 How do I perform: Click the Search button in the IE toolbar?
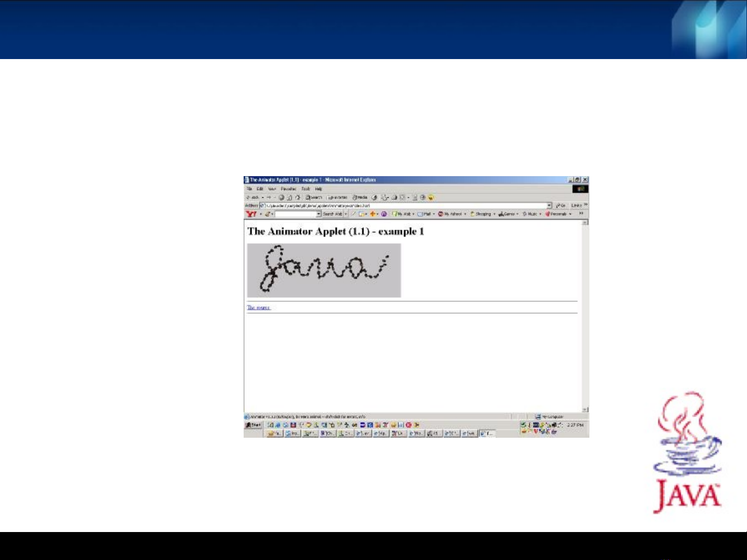coord(314,197)
